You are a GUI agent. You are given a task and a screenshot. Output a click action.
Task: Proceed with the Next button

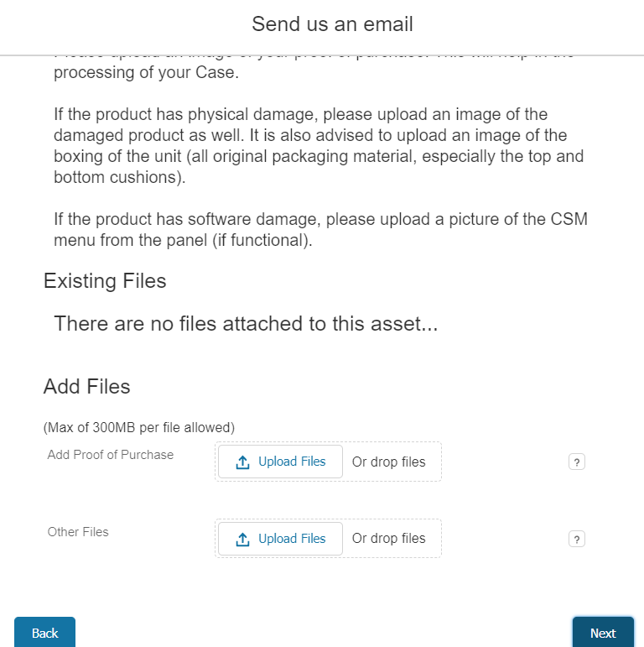(x=602, y=633)
